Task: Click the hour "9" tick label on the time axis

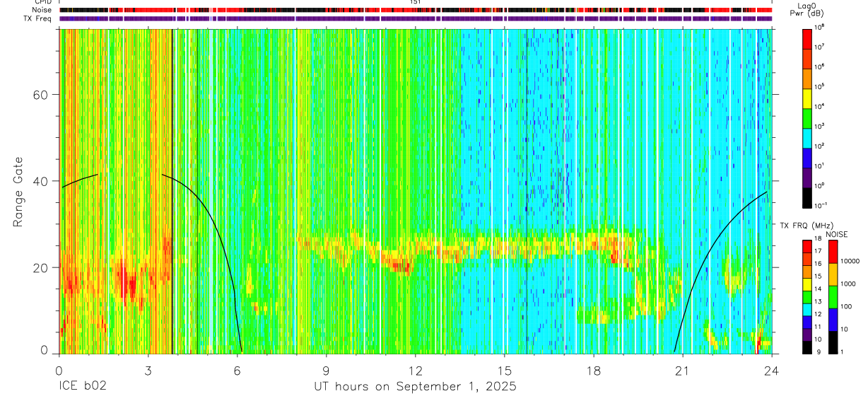Action: 326,370
